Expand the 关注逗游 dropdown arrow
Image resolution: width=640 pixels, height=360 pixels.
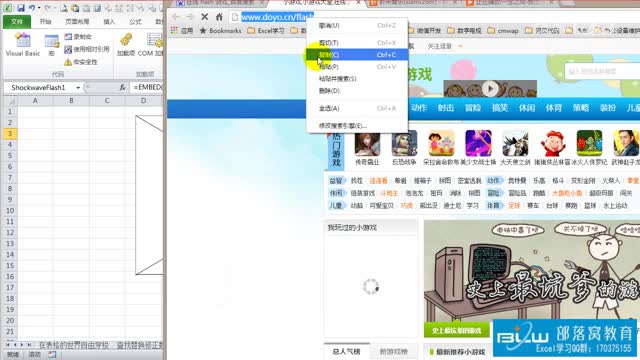[x=460, y=46]
